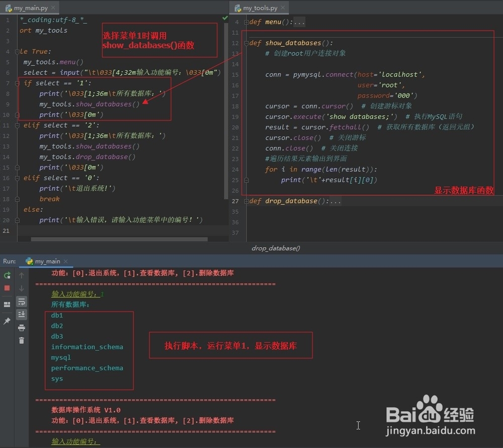This screenshot has height=448, width=503.
Task: Click line number 27 in my_tools.py gutter
Action: 235,201
